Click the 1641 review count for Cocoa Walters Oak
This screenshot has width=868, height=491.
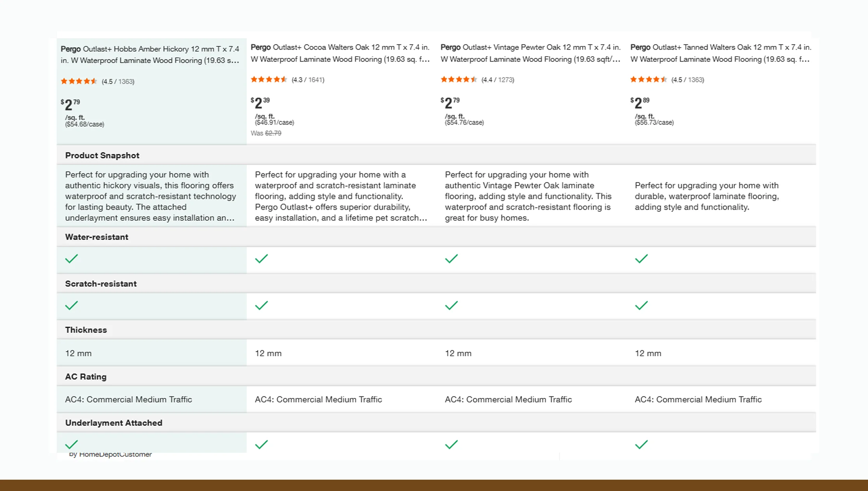pyautogui.click(x=315, y=79)
